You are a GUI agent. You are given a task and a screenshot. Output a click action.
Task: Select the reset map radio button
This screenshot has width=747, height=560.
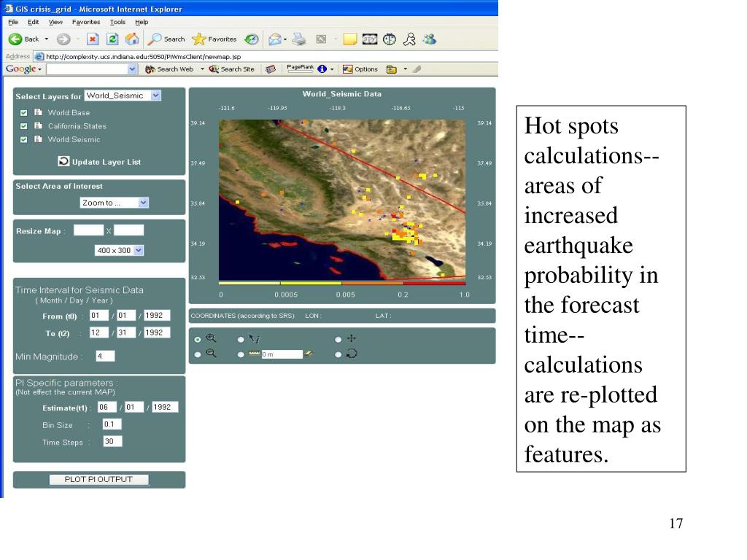pos(338,354)
